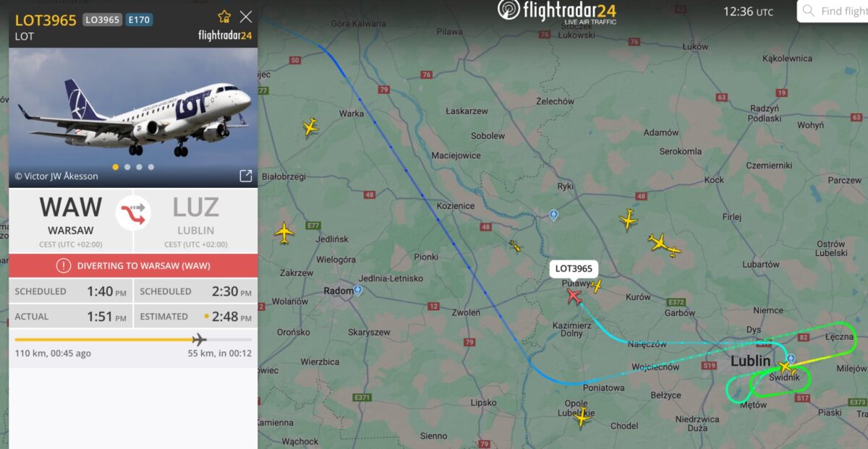Select the red LOT3965 aircraft on map
Viewport: 868px width, 449px height.
point(574,296)
